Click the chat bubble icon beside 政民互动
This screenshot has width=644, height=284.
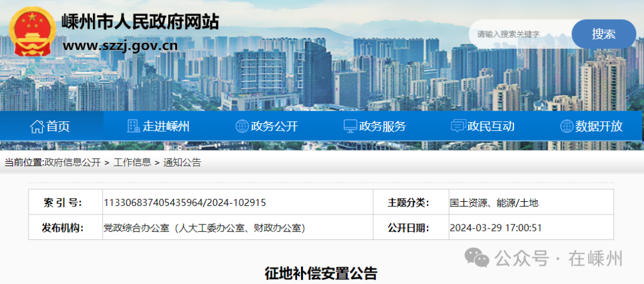tap(458, 126)
